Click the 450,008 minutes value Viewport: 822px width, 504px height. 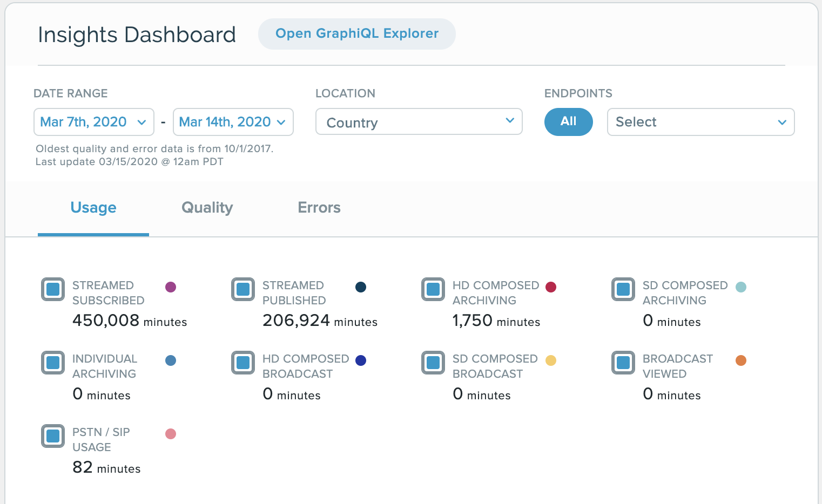[x=130, y=321]
